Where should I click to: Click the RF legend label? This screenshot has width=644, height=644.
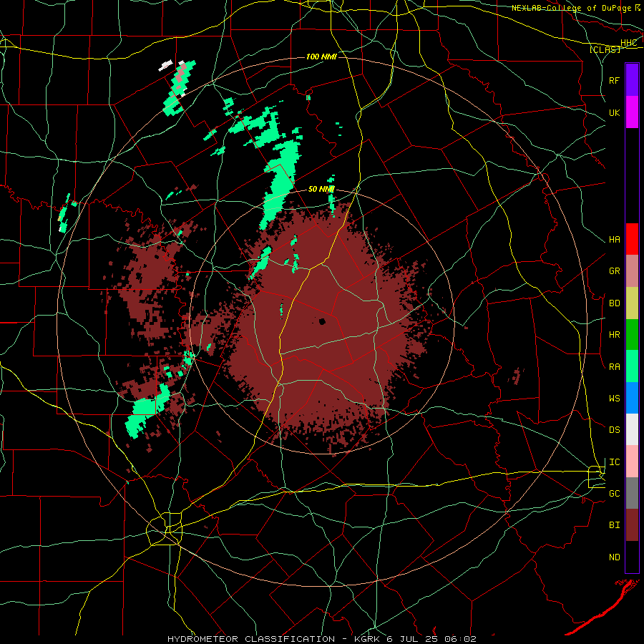point(614,80)
